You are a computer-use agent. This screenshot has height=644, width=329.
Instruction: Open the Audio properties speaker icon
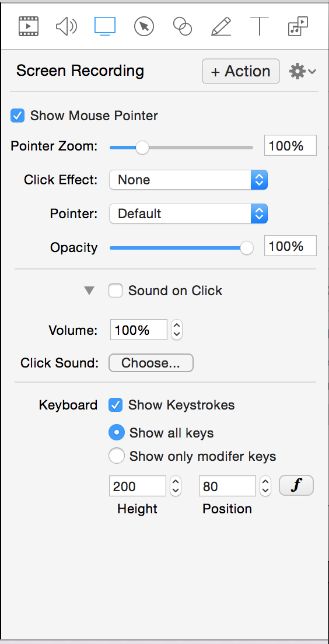pyautogui.click(x=66, y=27)
